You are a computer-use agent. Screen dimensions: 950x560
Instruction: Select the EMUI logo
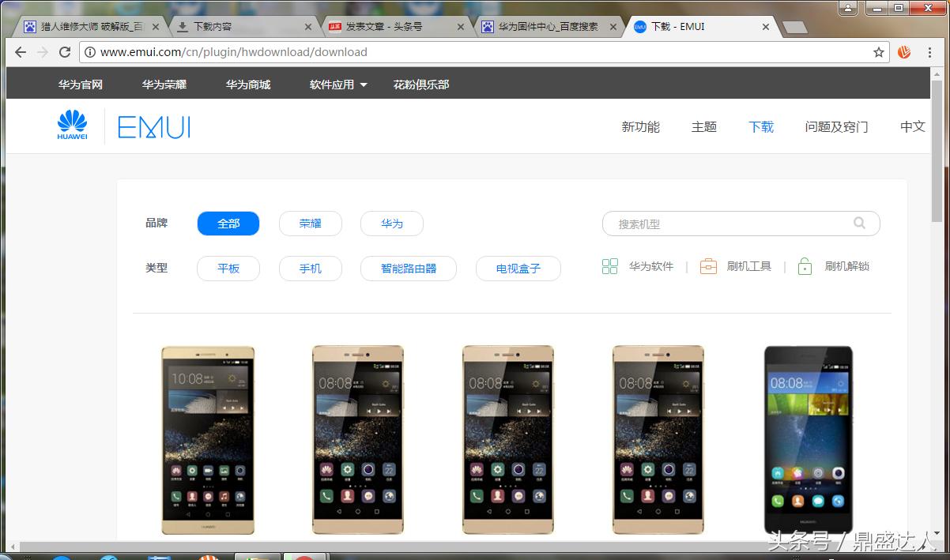(x=153, y=125)
